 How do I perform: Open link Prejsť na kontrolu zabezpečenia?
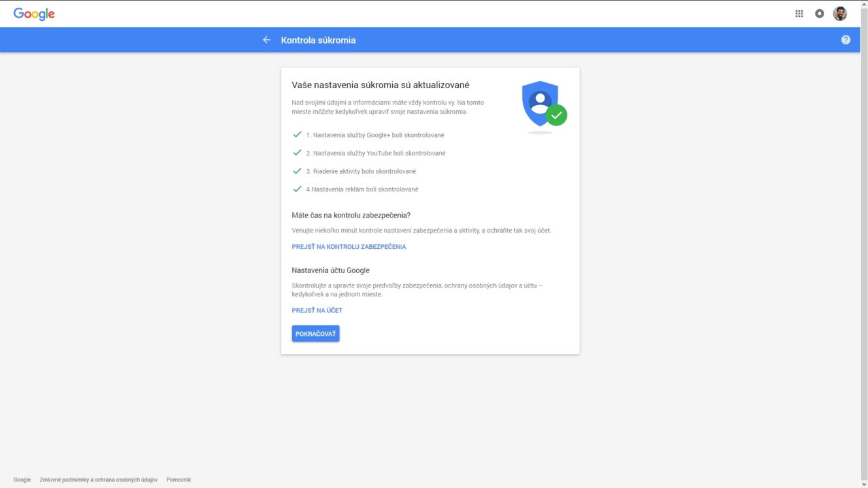pos(349,247)
